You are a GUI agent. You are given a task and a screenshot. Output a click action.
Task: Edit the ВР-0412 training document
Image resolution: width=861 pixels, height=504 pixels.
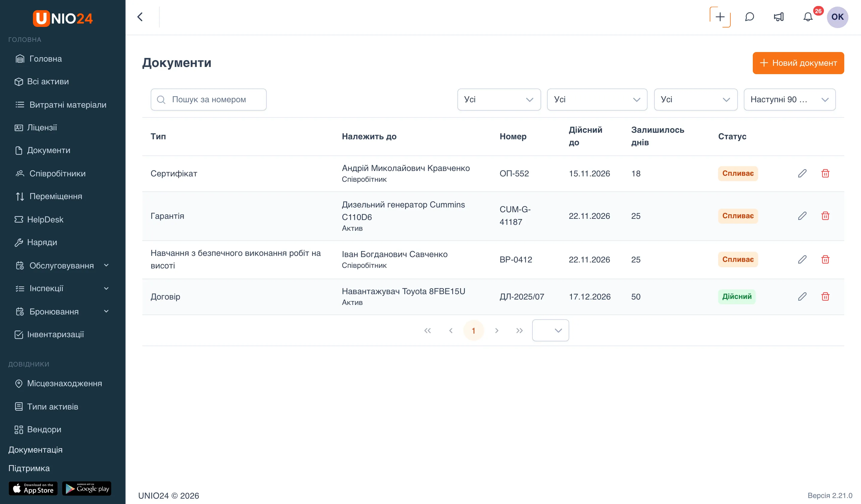(x=802, y=260)
